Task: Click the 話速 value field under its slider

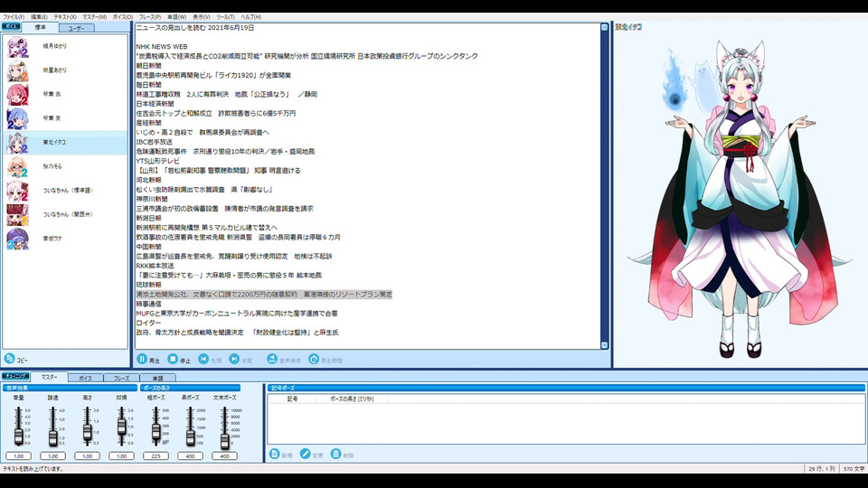Action: 52,455
